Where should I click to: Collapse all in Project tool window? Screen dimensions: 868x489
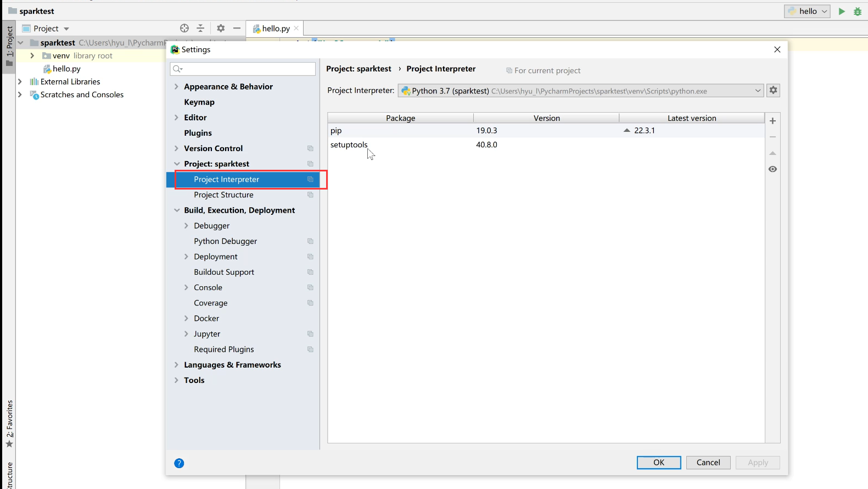[x=200, y=28]
